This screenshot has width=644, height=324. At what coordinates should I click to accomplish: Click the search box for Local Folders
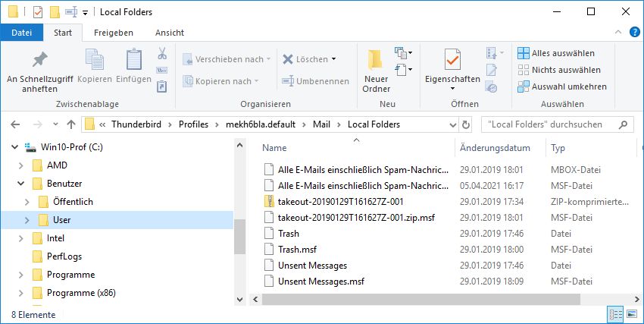point(555,124)
